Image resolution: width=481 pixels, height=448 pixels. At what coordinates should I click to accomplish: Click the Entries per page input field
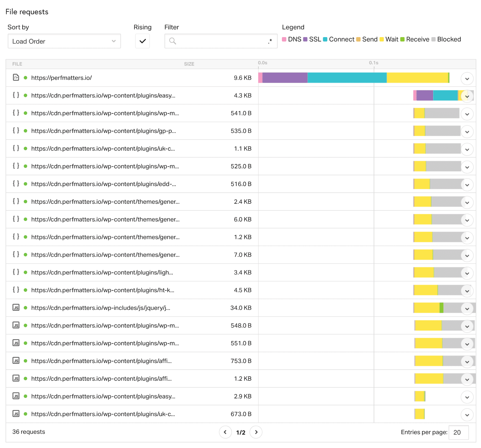click(x=458, y=432)
